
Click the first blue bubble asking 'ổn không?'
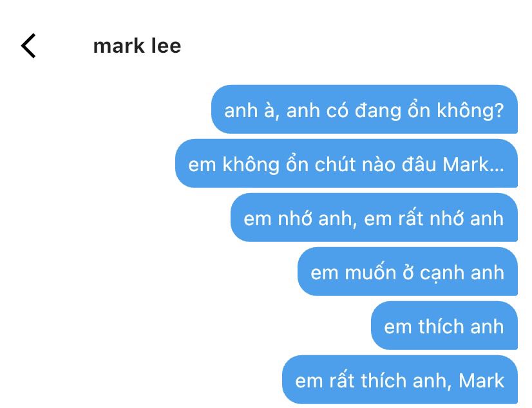(365, 109)
